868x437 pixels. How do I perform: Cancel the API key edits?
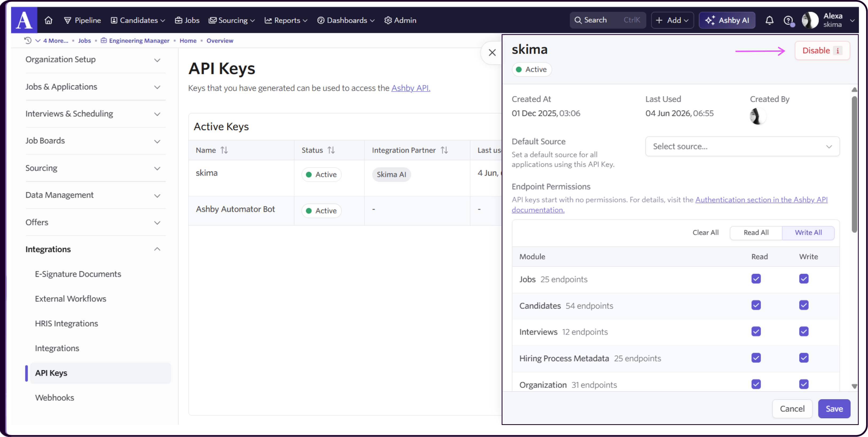pyautogui.click(x=792, y=409)
